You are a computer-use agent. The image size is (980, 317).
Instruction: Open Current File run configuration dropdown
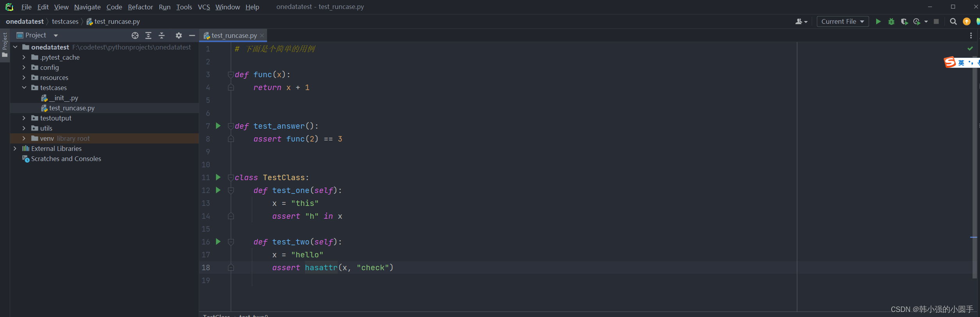[843, 21]
